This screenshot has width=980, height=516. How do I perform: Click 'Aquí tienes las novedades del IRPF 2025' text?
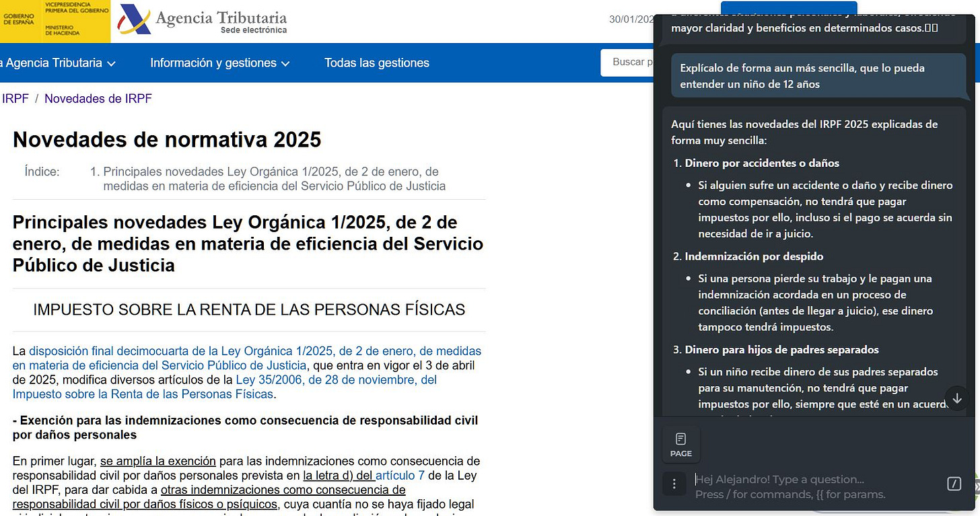pos(804,133)
